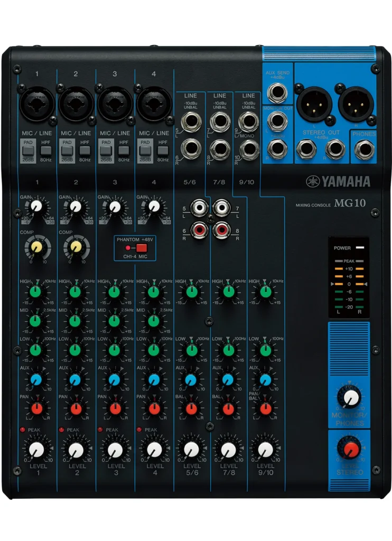The height and width of the screenshot is (541, 392).
Task: Select the LINE 7 L input jack
Action: point(220,122)
